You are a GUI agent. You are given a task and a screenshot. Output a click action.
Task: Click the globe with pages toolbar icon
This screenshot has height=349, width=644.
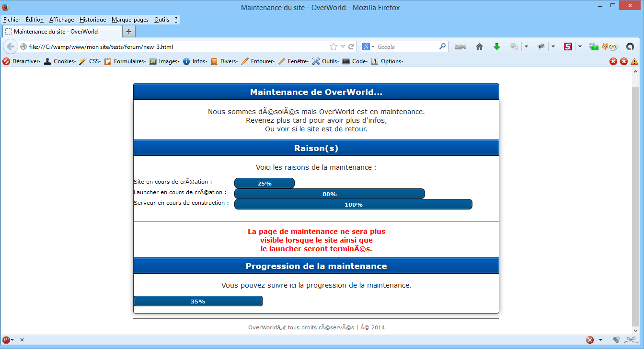point(514,47)
